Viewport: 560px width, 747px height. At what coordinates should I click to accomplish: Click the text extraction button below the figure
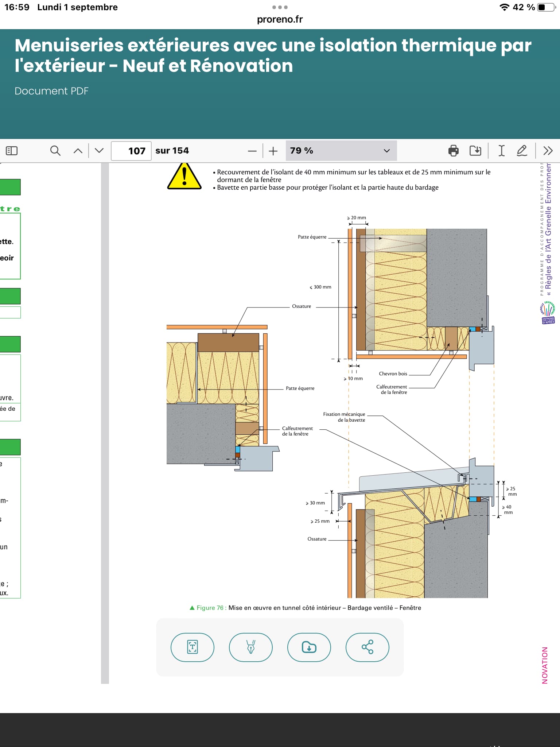[192, 647]
